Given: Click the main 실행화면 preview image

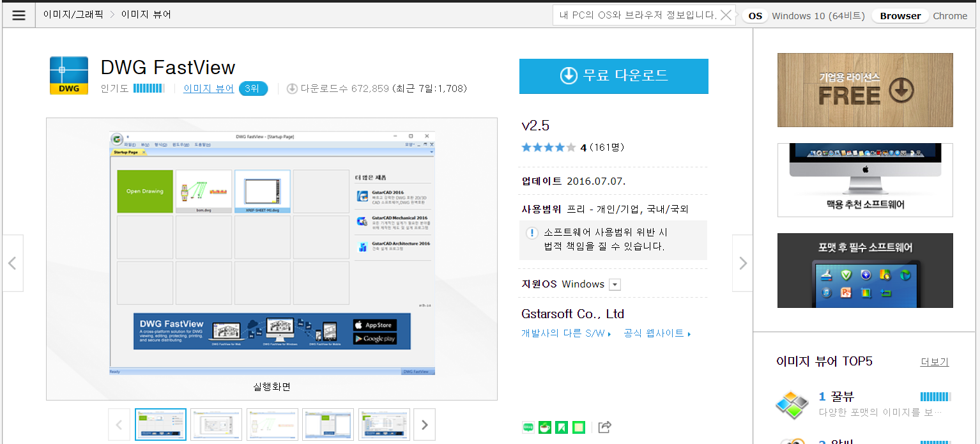Looking at the screenshot, I should tap(272, 254).
